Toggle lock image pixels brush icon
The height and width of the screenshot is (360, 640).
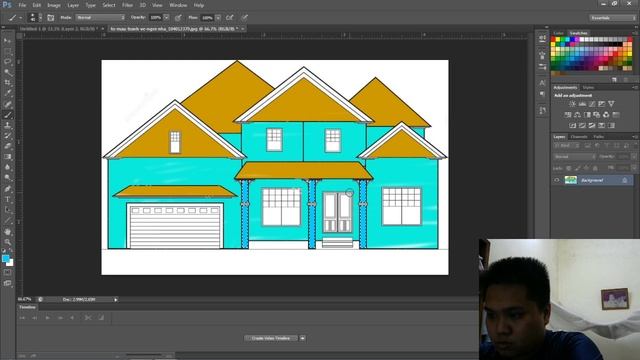(577, 168)
